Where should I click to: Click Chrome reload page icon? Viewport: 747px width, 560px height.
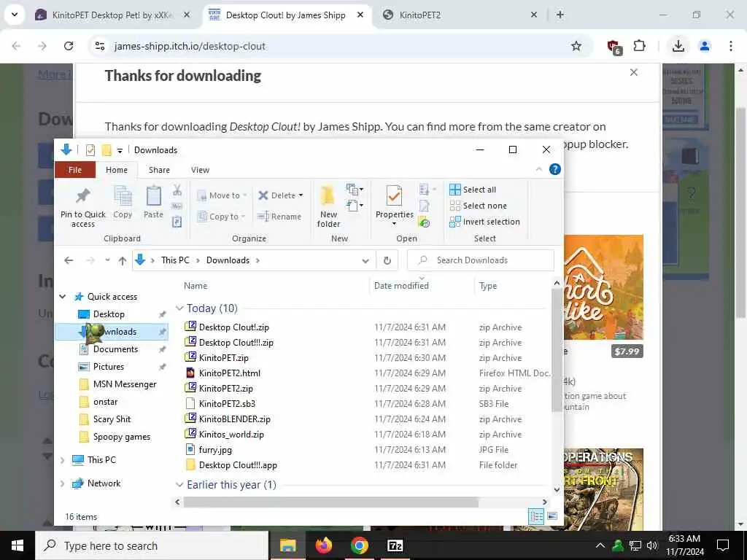(69, 46)
